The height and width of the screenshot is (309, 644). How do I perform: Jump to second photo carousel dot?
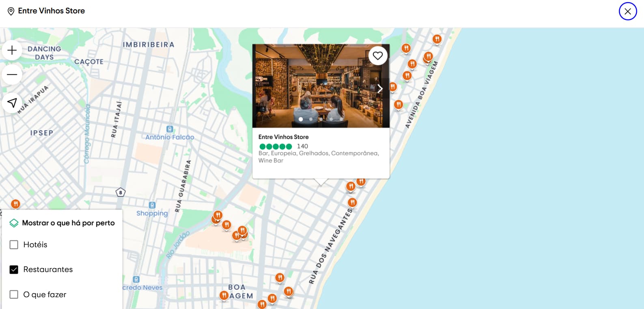click(311, 119)
